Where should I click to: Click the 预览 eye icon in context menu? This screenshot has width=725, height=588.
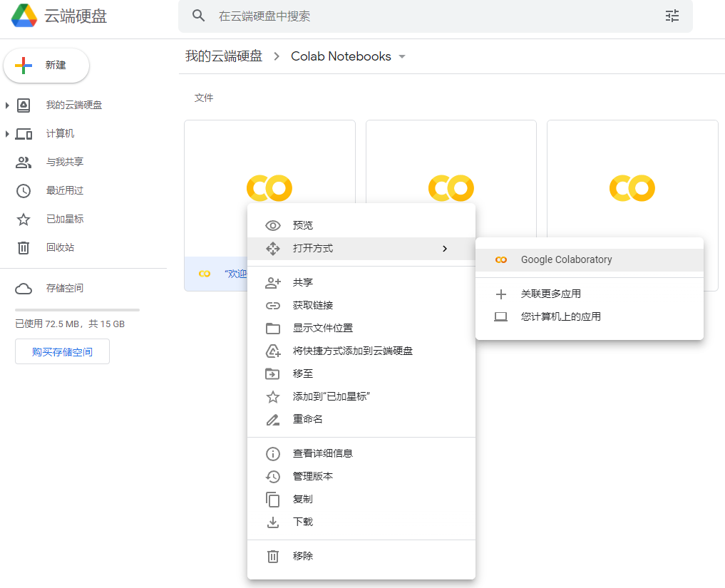point(273,225)
